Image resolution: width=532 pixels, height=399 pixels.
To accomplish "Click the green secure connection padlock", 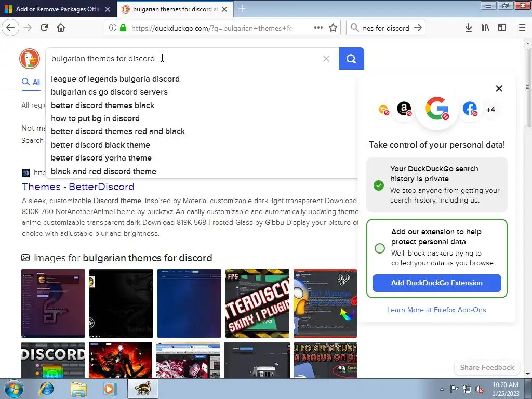I will 123,28.
